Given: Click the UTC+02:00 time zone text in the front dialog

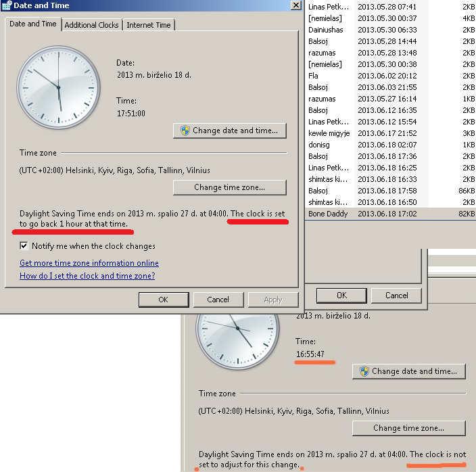Looking at the screenshot, I should pyautogui.click(x=114, y=170).
